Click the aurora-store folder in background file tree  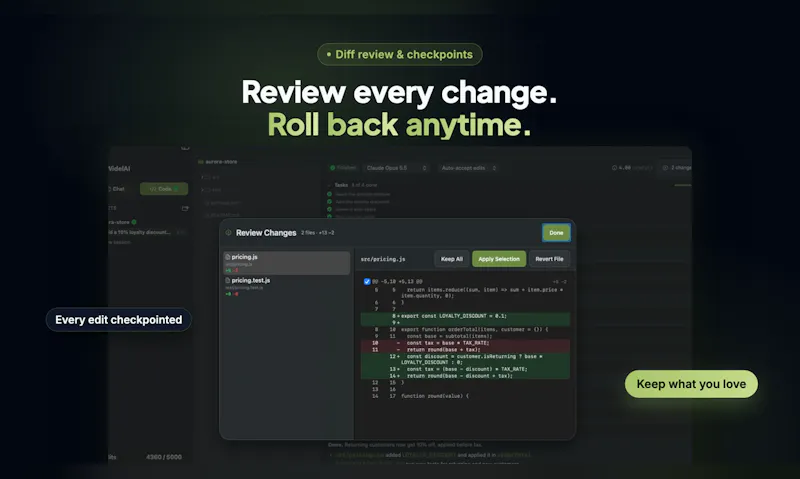point(218,162)
